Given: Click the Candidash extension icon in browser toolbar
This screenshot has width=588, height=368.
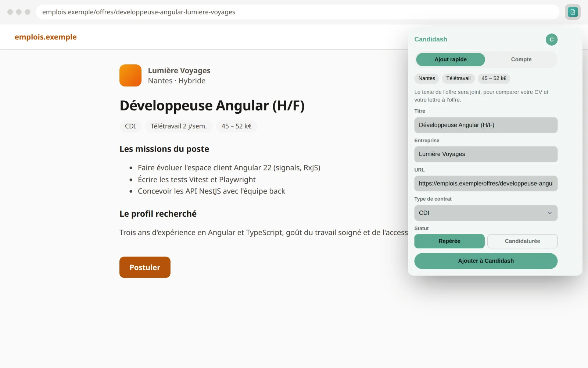Looking at the screenshot, I should [573, 12].
